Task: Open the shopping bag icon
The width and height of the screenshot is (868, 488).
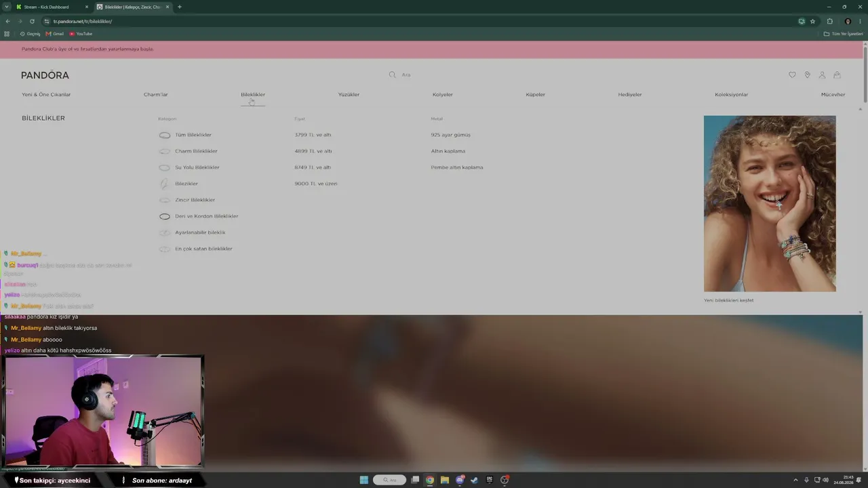Action: pos(837,75)
